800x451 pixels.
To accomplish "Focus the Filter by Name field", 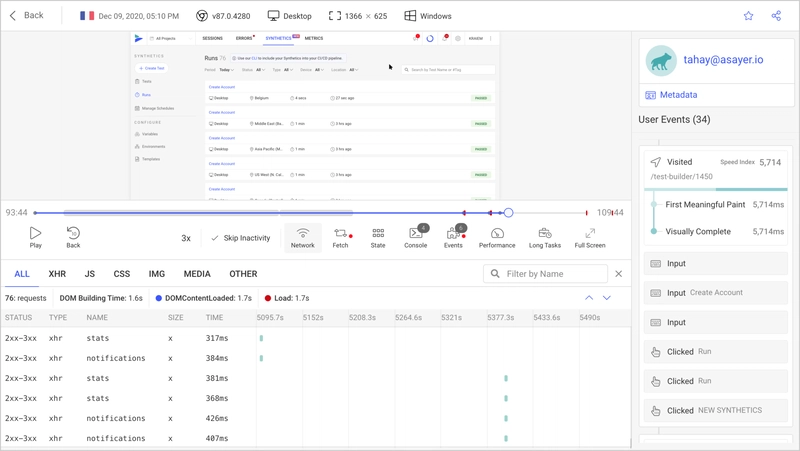I will pos(545,274).
